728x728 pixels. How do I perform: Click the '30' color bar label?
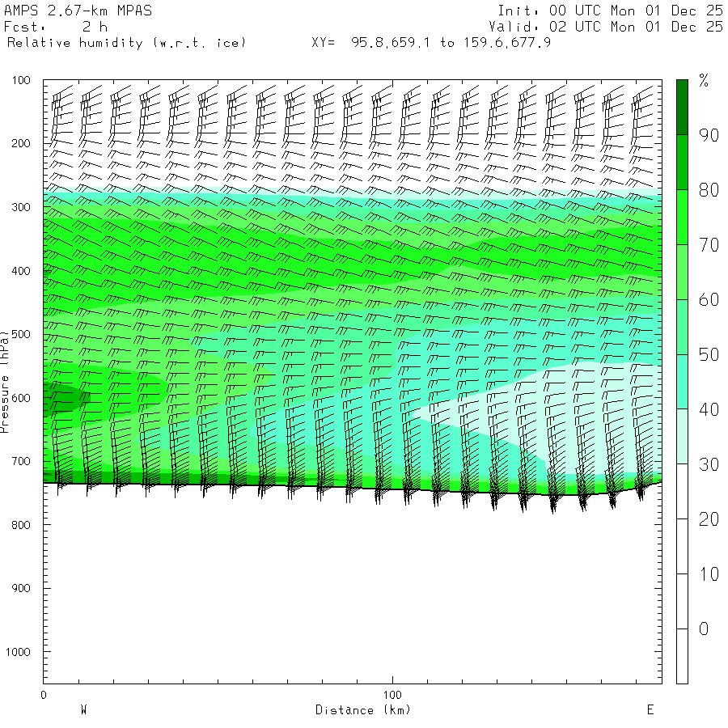(x=709, y=464)
